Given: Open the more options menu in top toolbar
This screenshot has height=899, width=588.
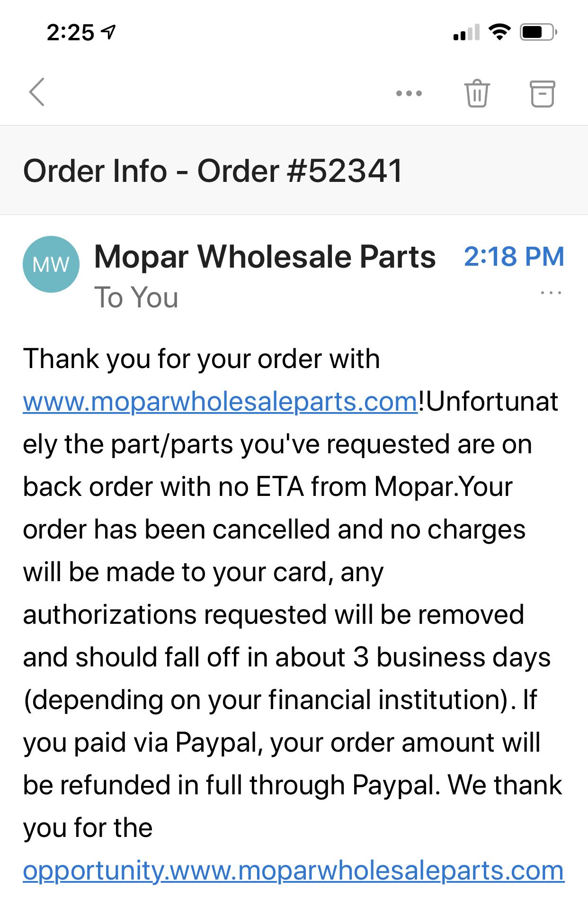Looking at the screenshot, I should click(409, 93).
